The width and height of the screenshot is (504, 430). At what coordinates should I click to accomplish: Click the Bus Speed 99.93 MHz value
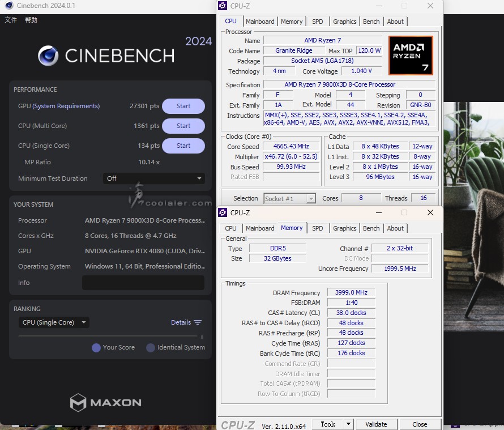291,167
